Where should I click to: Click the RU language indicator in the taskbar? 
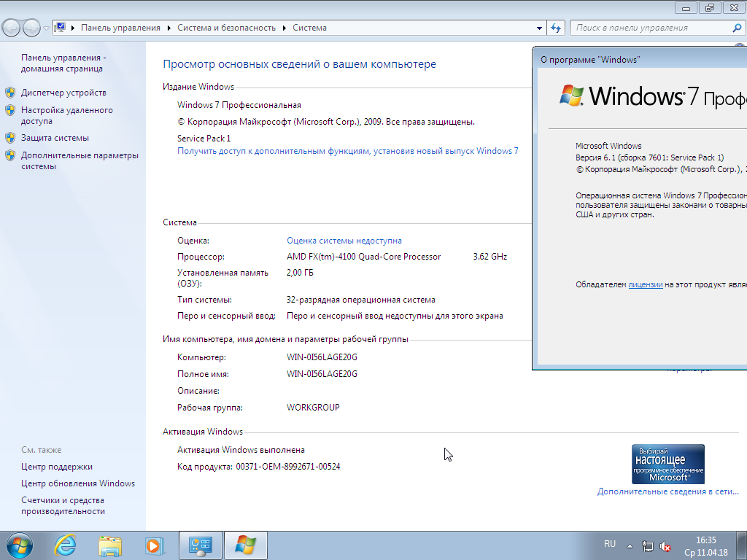click(x=609, y=544)
